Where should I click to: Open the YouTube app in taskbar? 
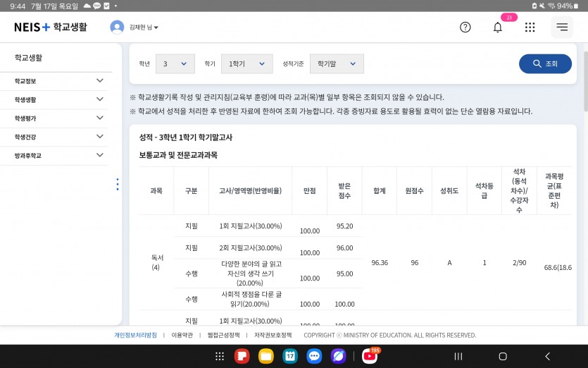tap(370, 356)
